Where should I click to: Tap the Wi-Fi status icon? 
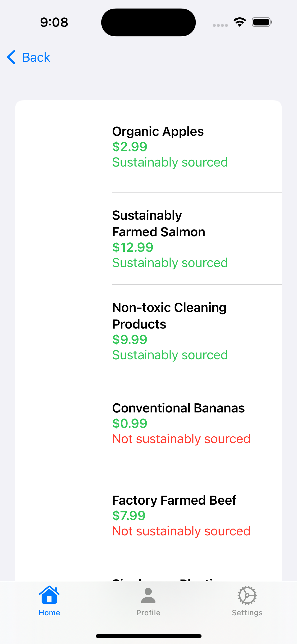click(x=240, y=22)
